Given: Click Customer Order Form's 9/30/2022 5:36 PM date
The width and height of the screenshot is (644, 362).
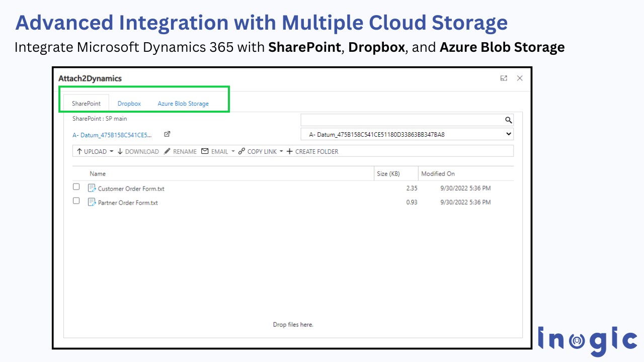Looking at the screenshot, I should 465,189.
